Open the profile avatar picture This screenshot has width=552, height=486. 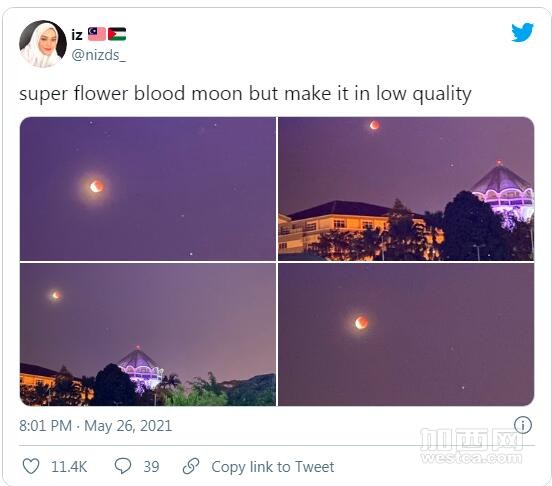43,44
